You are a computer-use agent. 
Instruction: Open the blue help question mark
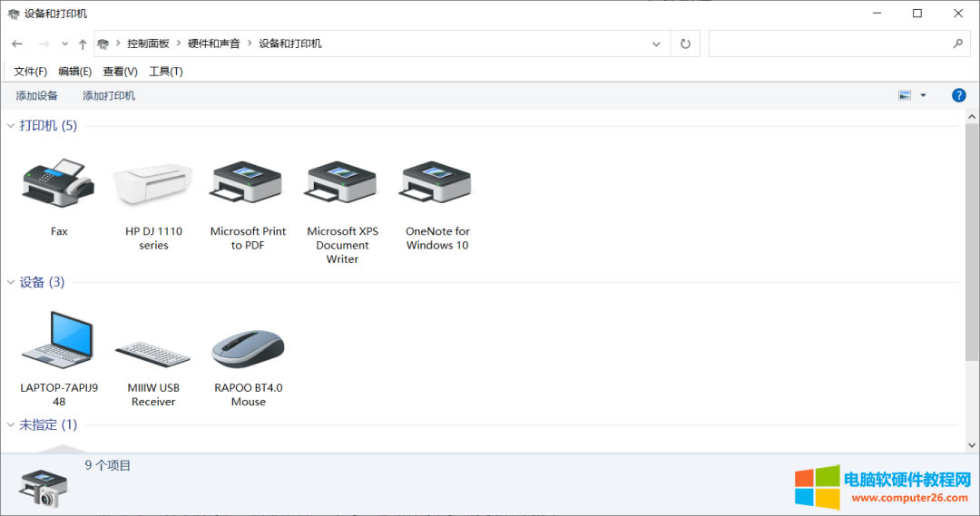click(x=958, y=95)
